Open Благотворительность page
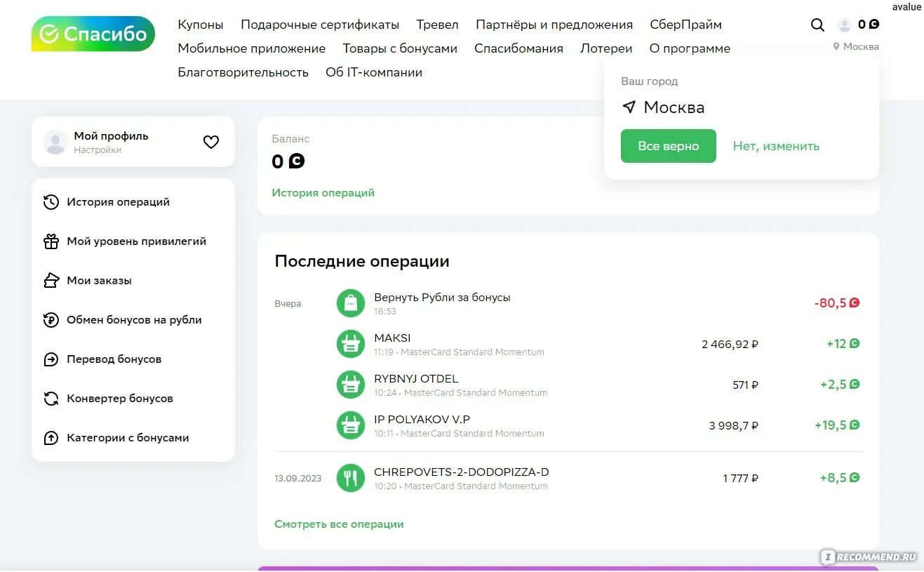This screenshot has height=572, width=924. click(x=243, y=72)
